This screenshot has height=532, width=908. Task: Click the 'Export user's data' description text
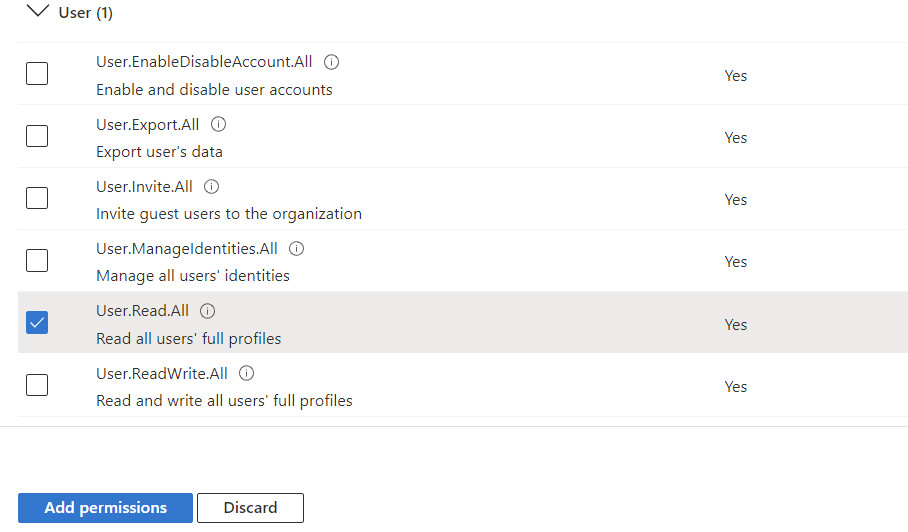point(159,152)
